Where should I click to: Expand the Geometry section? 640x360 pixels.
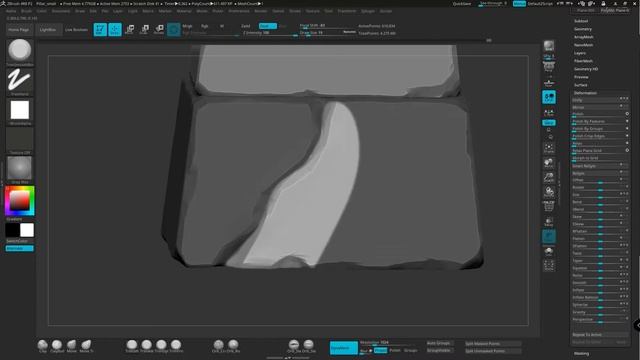[x=582, y=29]
